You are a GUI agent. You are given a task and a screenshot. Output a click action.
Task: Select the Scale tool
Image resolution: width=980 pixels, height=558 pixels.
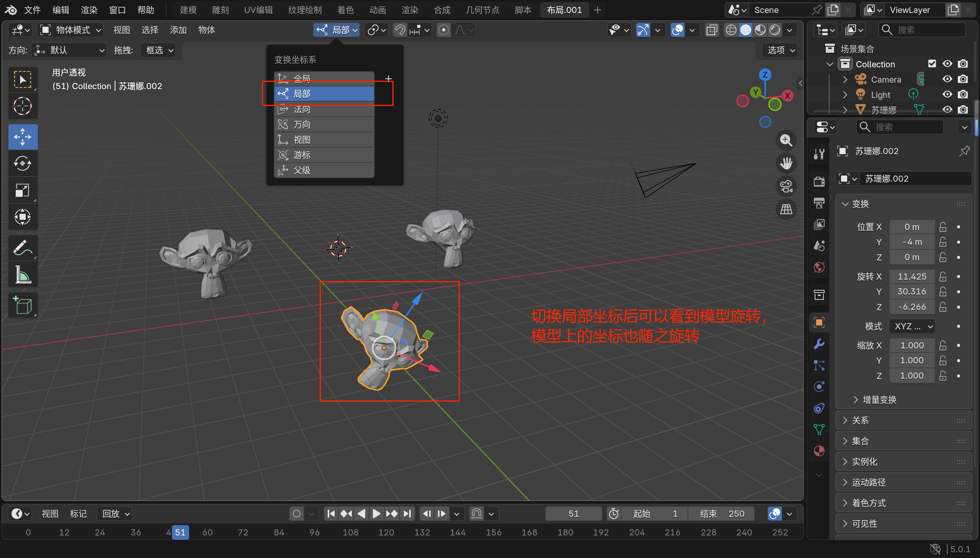tap(23, 190)
